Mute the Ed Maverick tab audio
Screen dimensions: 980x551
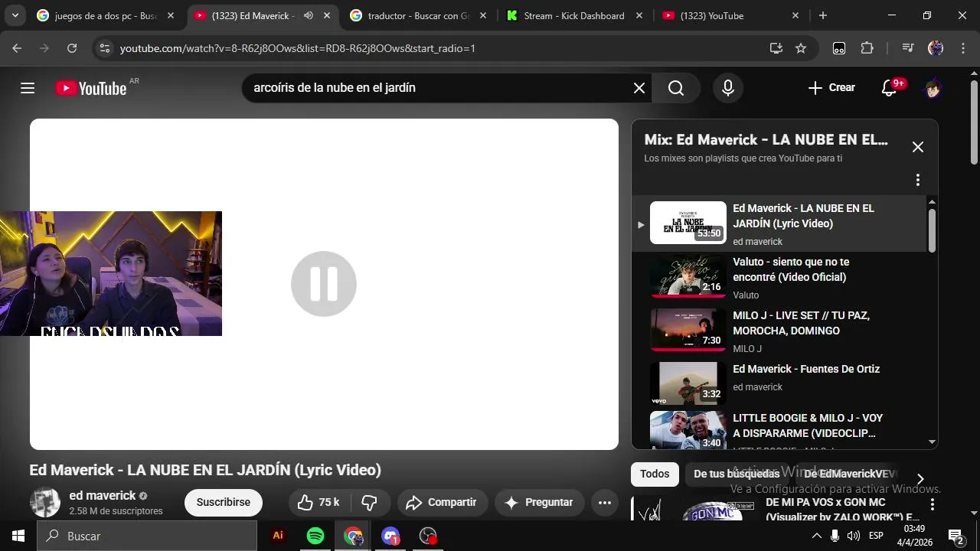(x=309, y=15)
